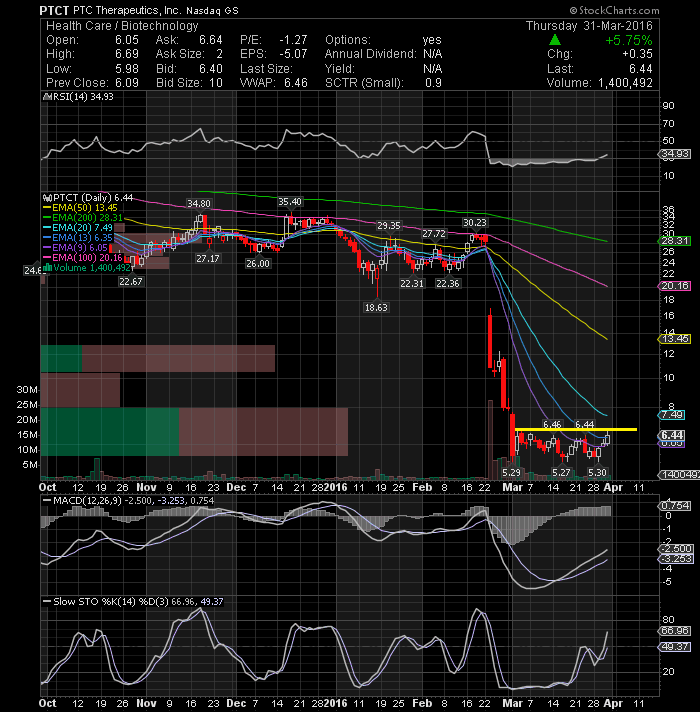This screenshot has height=712, width=700.
Task: Click the PTCT ticker symbol heading
Action: click(x=54, y=10)
